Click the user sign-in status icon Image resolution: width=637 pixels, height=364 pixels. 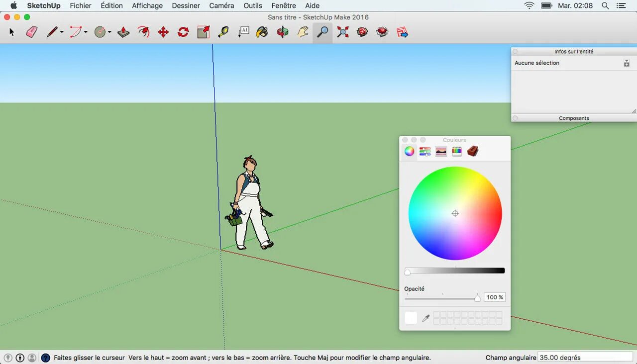pos(32,358)
